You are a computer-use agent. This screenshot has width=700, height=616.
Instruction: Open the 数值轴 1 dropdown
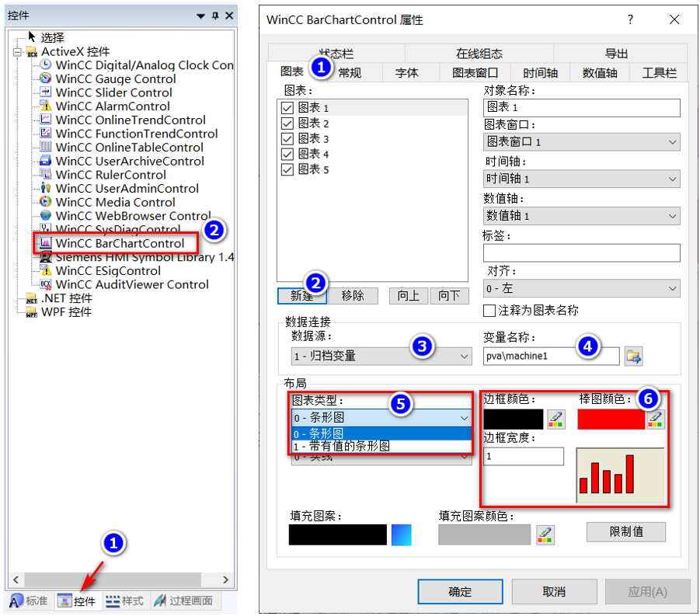[582, 216]
